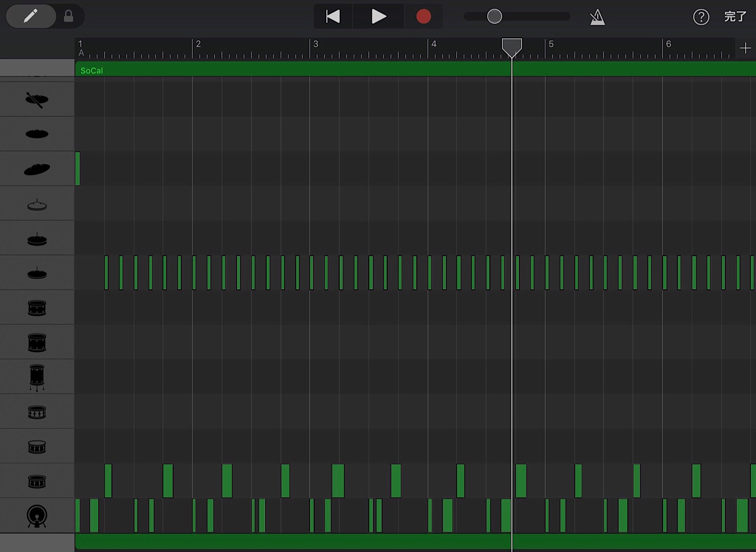Tap bar 2 on the ruler
The image size is (756, 552).
(x=198, y=44)
